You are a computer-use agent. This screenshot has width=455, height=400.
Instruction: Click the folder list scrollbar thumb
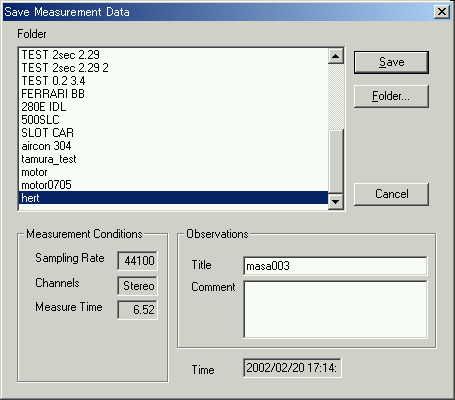(x=335, y=161)
